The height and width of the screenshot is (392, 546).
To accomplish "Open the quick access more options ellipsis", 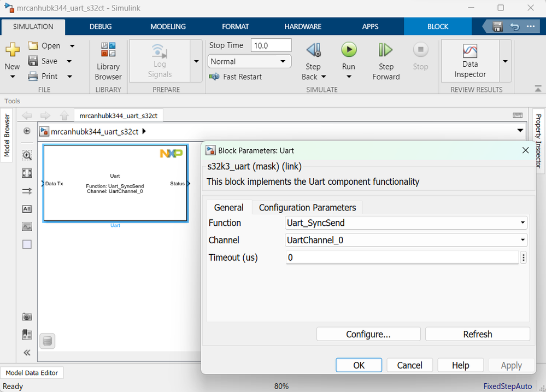I will pos(531,26).
